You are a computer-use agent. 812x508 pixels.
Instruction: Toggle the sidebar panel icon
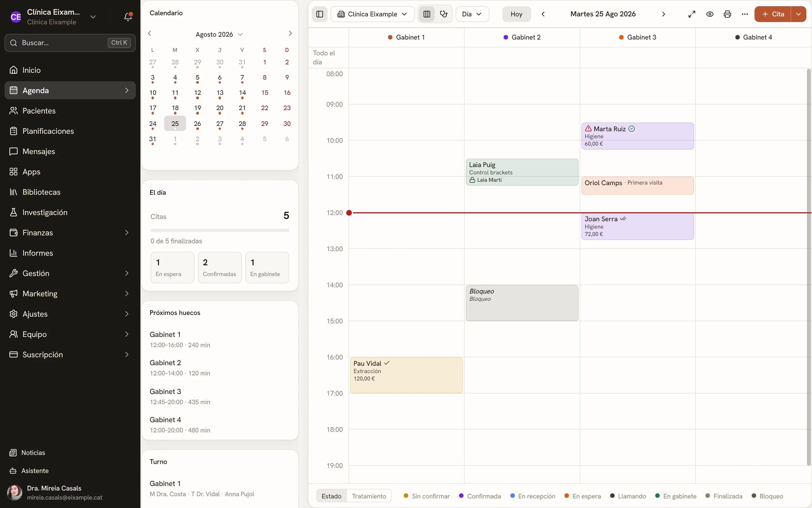320,14
